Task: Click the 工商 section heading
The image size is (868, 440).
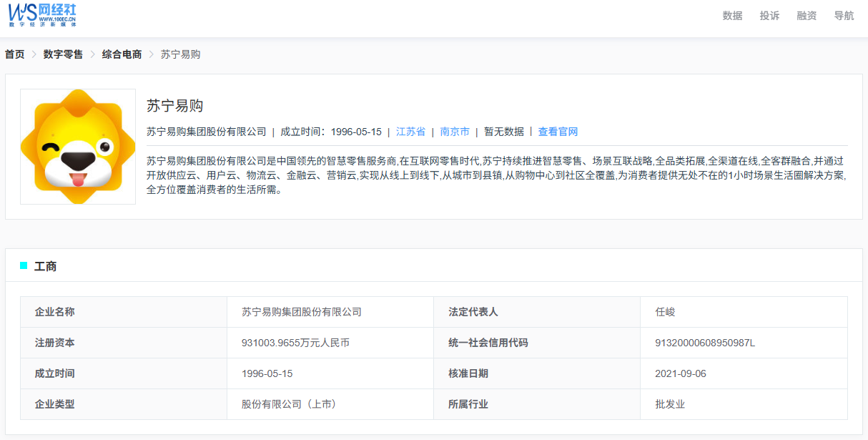Action: click(x=45, y=266)
